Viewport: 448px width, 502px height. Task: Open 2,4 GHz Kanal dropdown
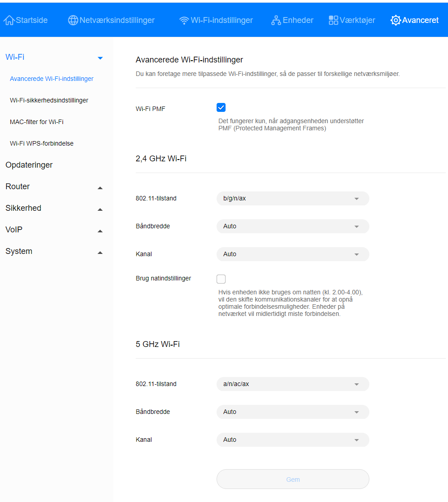tap(293, 254)
